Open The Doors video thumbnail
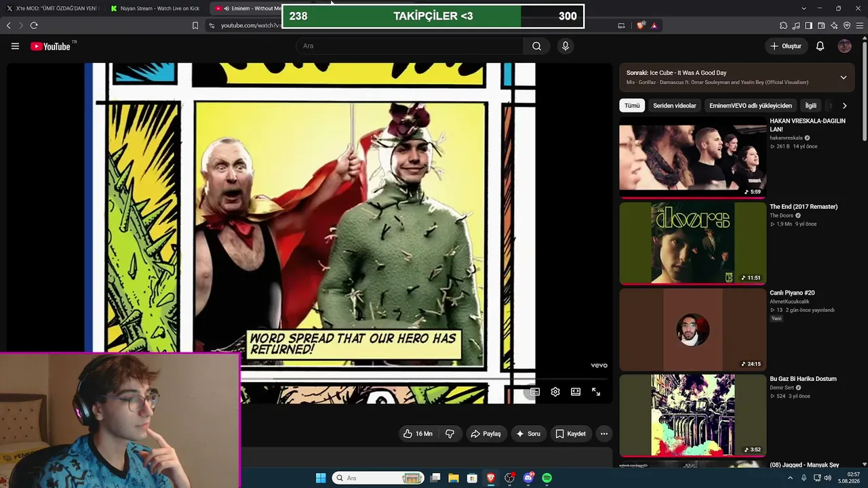Image resolution: width=868 pixels, height=488 pixels. pos(692,243)
